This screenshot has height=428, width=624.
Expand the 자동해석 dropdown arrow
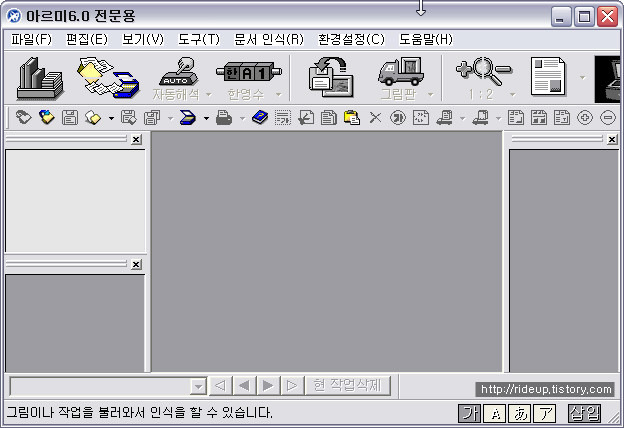(x=209, y=95)
